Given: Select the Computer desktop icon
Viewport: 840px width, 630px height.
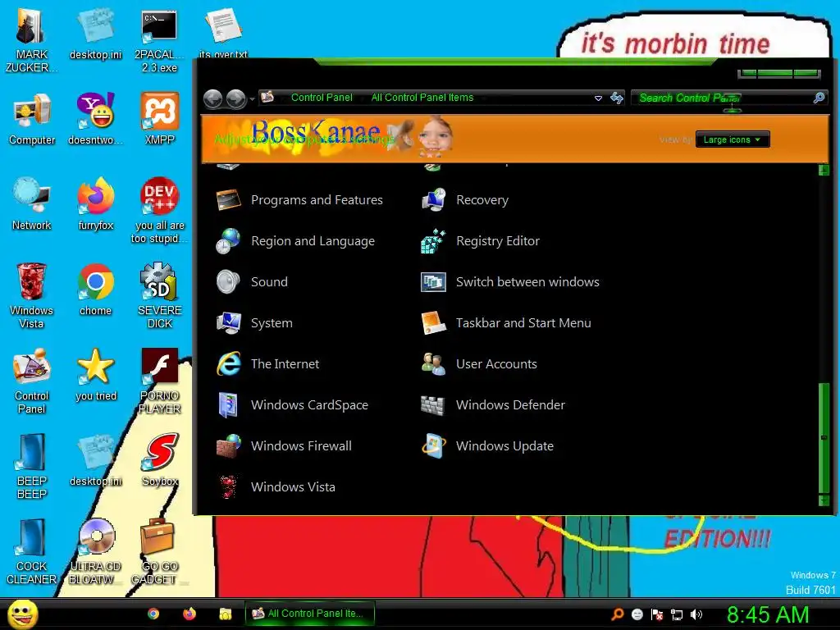Looking at the screenshot, I should pyautogui.click(x=32, y=118).
